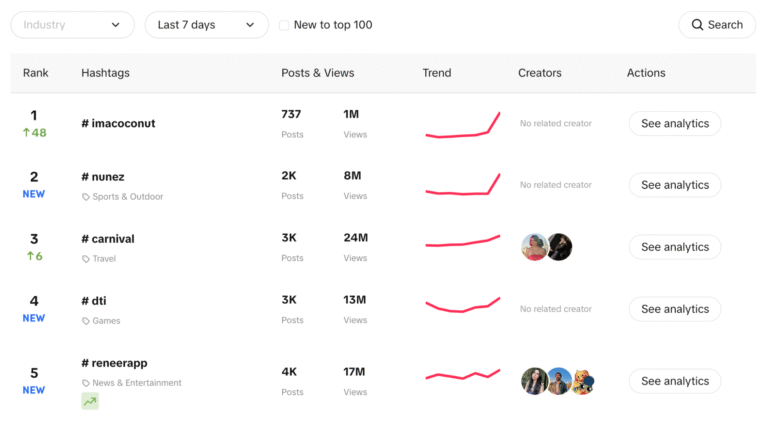Click the tag icon beside Sports & Outdoor
The image size is (768, 426).
click(x=86, y=197)
